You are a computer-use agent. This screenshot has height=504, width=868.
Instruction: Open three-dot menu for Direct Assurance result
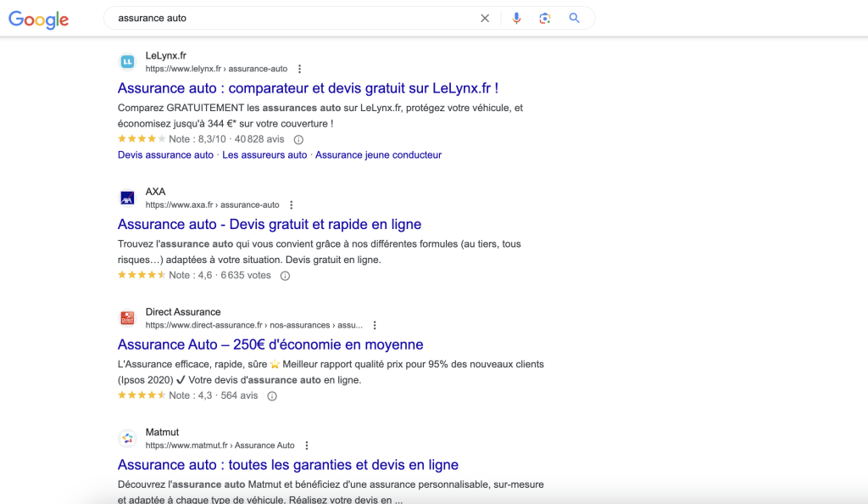pos(375,325)
